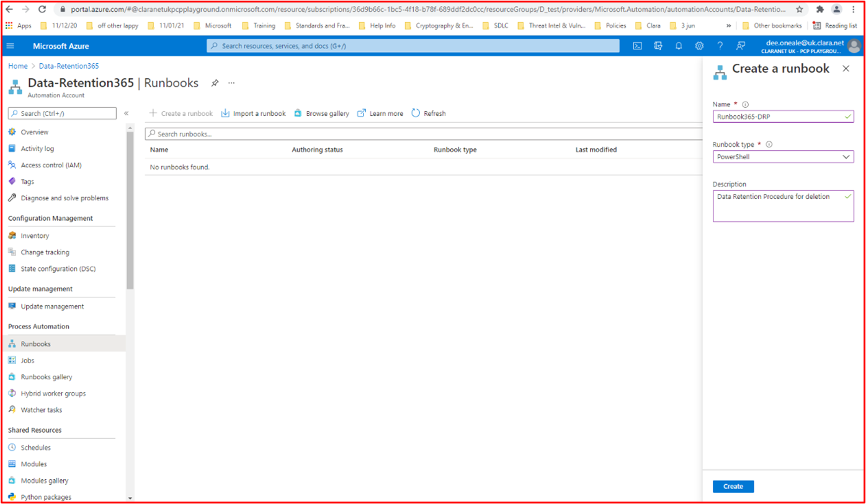This screenshot has height=504, width=866.
Task: Launch Cloud Shell from top bar
Action: coord(637,46)
